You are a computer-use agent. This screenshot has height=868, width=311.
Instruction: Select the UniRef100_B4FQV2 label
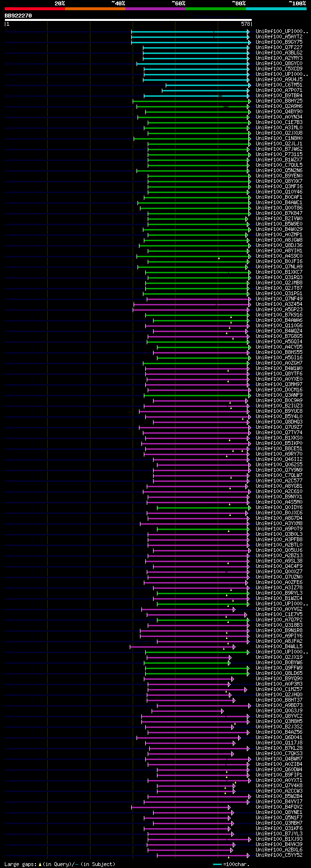[x=279, y=807]
